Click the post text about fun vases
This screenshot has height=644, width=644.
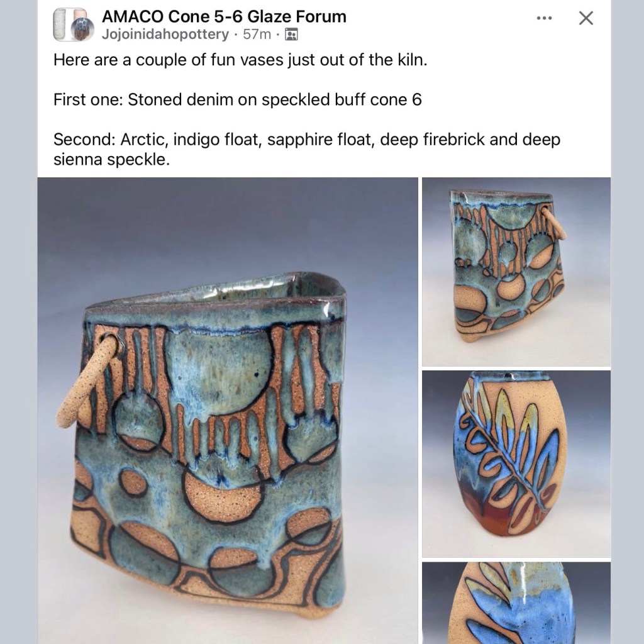pos(240,60)
